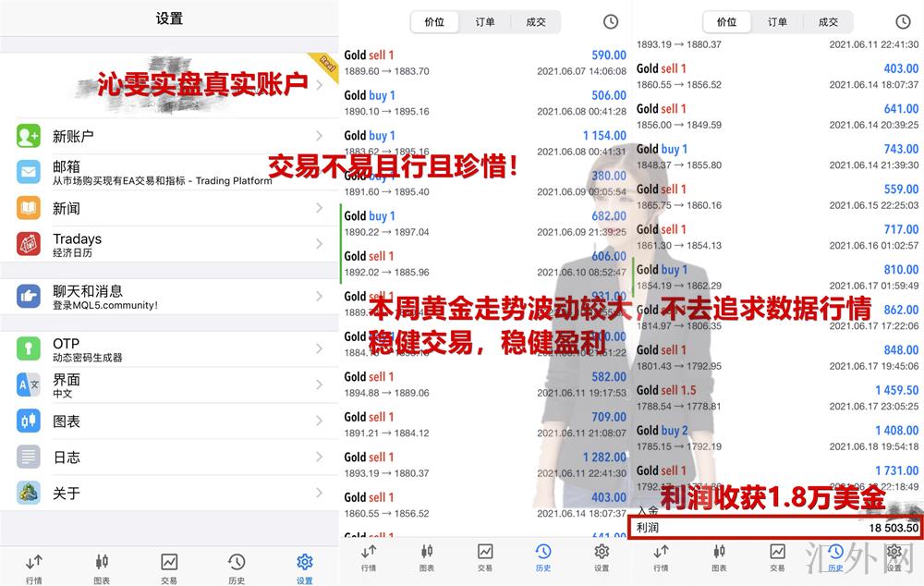Open Gold sell 1.5 trade with profit 1 459.50
This screenshot has width=924, height=586.
(777, 397)
